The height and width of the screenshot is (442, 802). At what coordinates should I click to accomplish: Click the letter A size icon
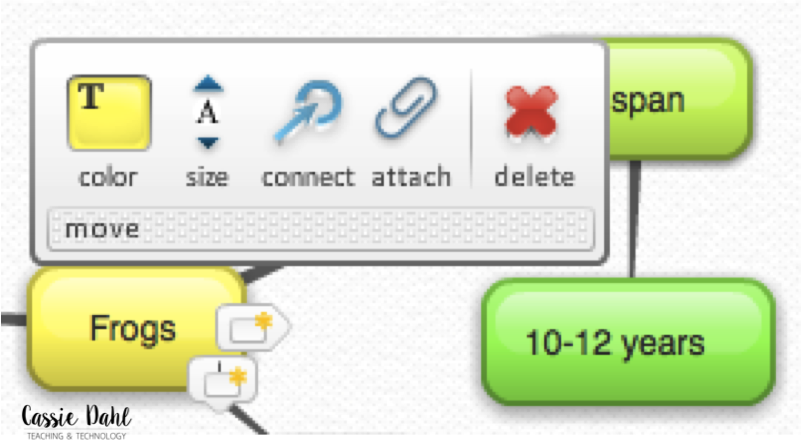(x=208, y=113)
